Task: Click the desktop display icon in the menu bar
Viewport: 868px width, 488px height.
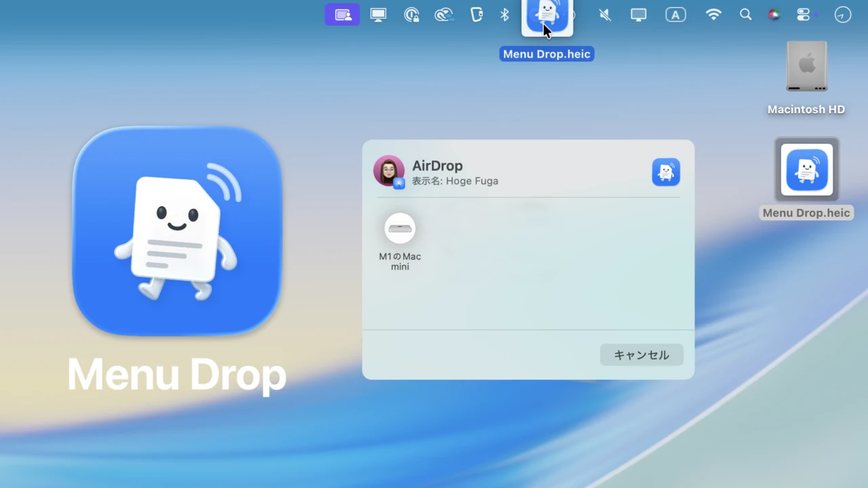Action: (378, 15)
